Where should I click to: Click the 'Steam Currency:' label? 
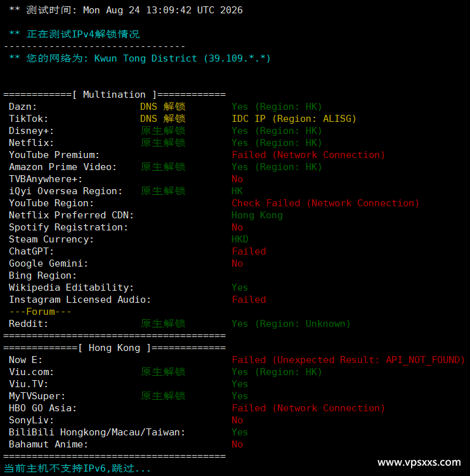point(51,239)
